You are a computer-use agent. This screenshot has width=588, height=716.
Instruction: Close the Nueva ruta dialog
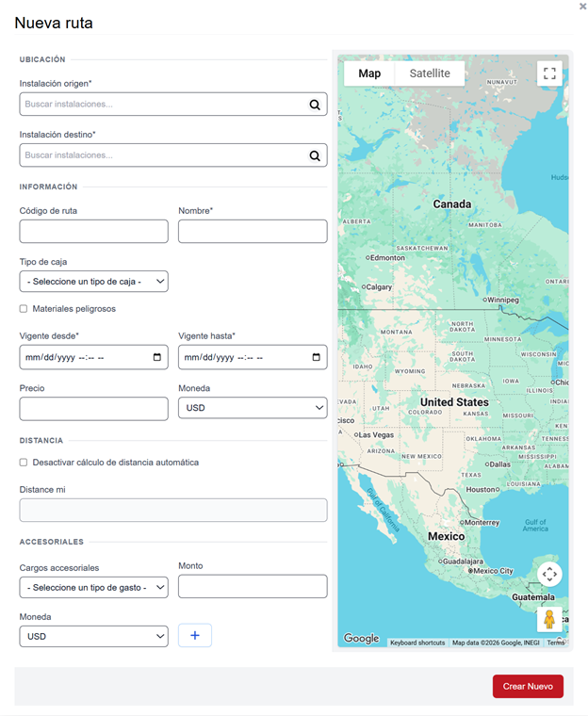(x=583, y=7)
